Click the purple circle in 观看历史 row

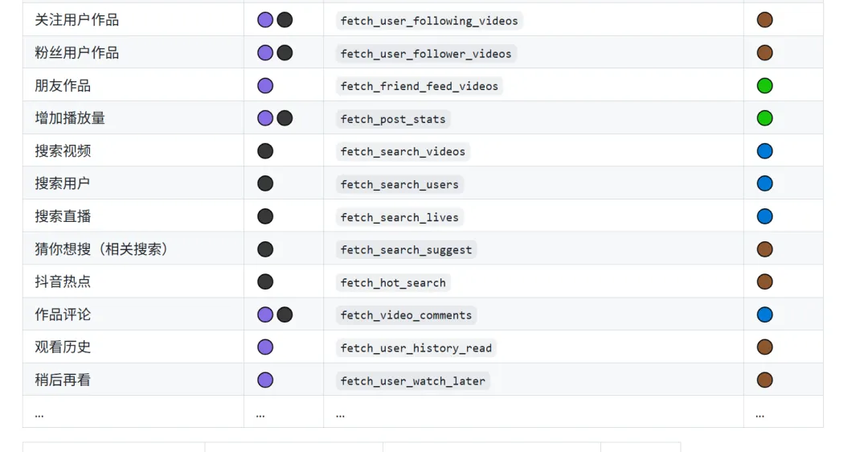(x=265, y=347)
